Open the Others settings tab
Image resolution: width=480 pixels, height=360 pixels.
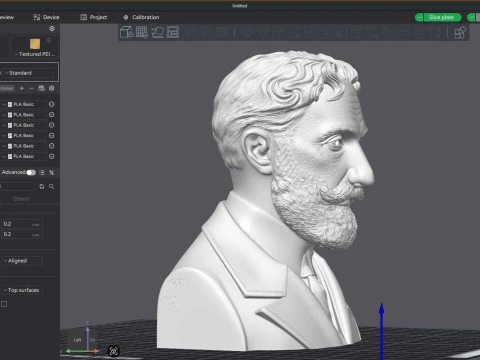point(21,199)
